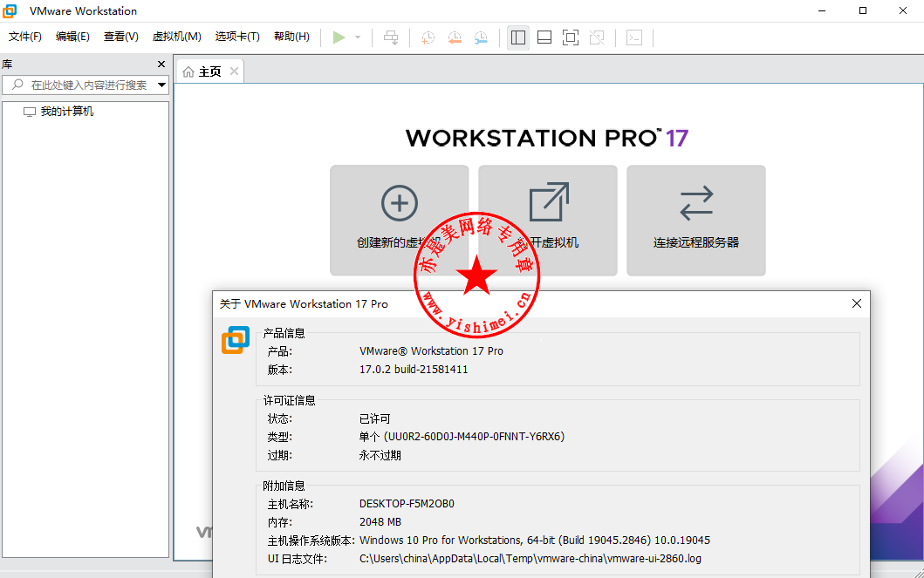
Task: Open the Snapshot Manager toolbar icon
Action: tap(481, 37)
